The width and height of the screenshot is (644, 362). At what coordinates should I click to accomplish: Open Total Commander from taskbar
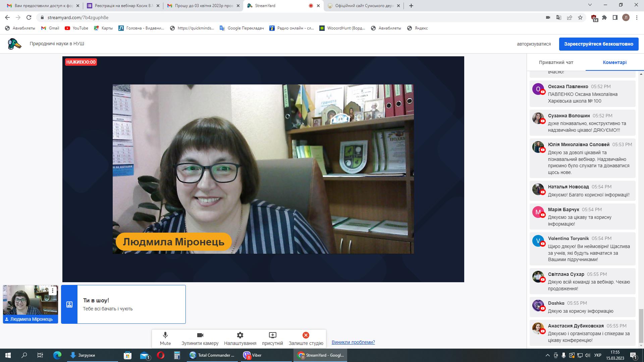212,355
